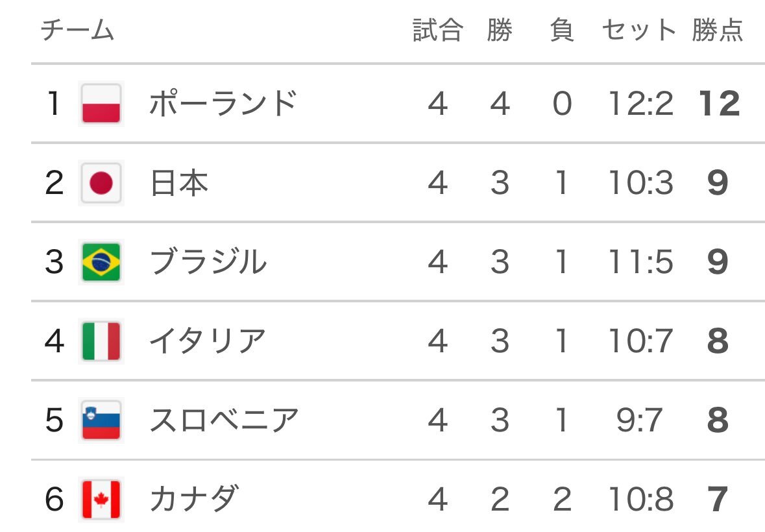The height and width of the screenshot is (532, 765).
Task: Select the ブラジル team name
Action: [x=208, y=262]
